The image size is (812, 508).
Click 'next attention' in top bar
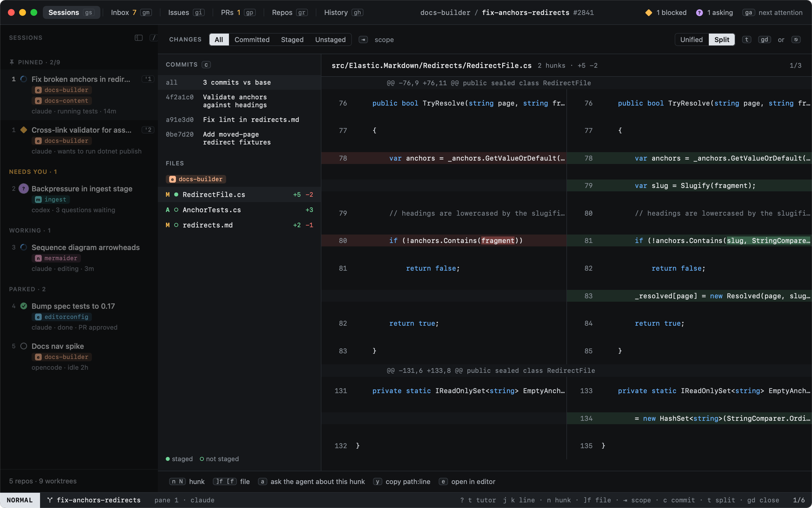point(780,12)
